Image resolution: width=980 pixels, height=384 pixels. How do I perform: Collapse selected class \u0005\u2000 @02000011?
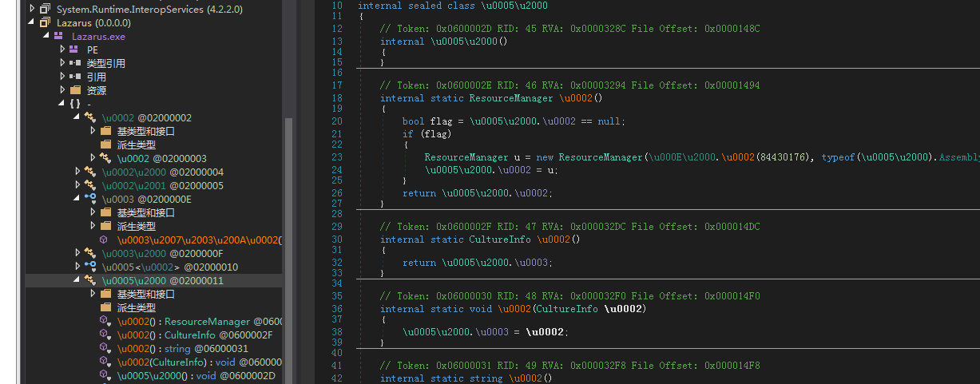point(77,280)
